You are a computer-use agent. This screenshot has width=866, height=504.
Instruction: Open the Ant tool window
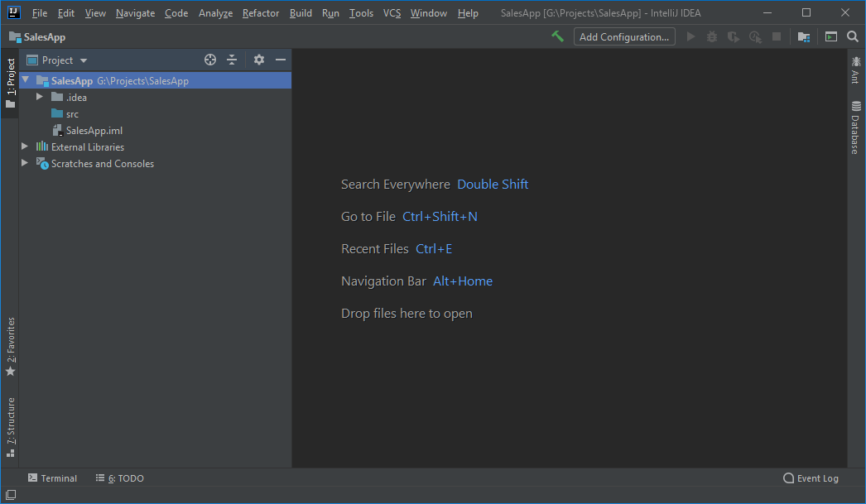coord(855,70)
